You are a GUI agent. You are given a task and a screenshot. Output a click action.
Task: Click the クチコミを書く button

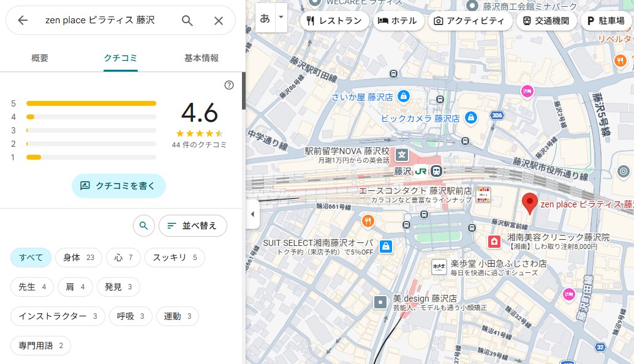tap(118, 185)
